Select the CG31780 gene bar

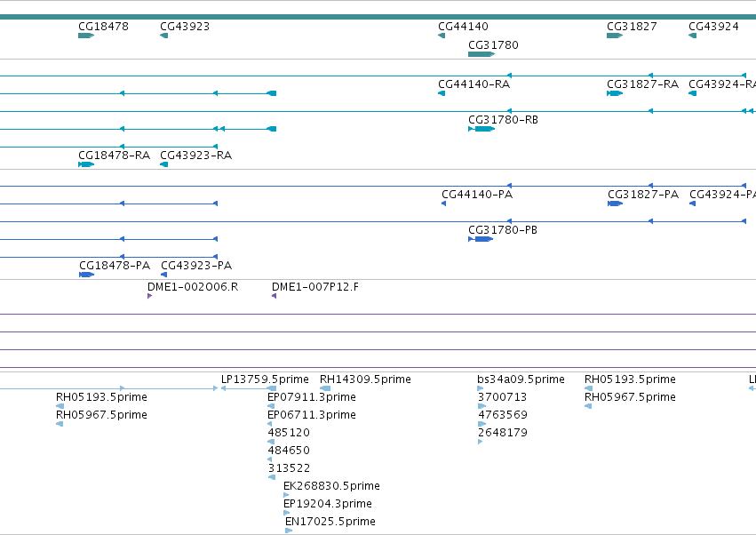(481, 54)
